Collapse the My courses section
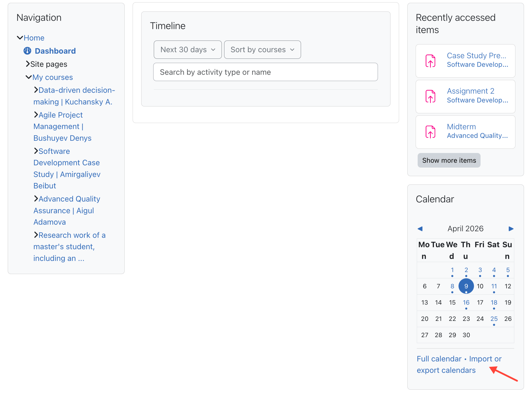 [29, 77]
